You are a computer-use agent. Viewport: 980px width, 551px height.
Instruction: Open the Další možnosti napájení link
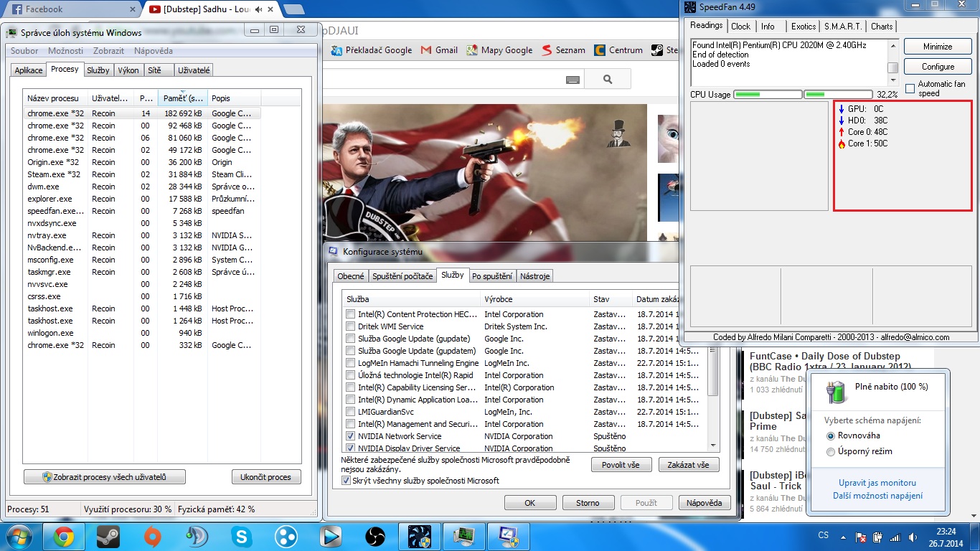click(x=877, y=496)
